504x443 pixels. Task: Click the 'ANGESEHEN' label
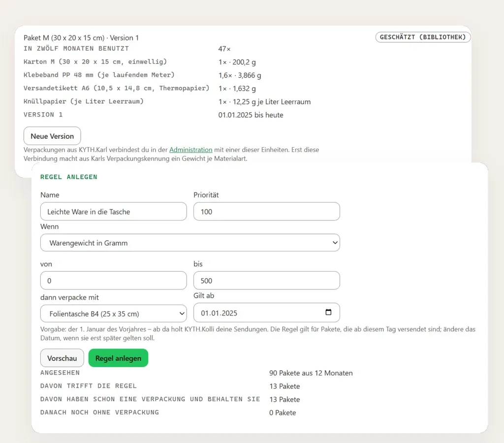tap(60, 373)
